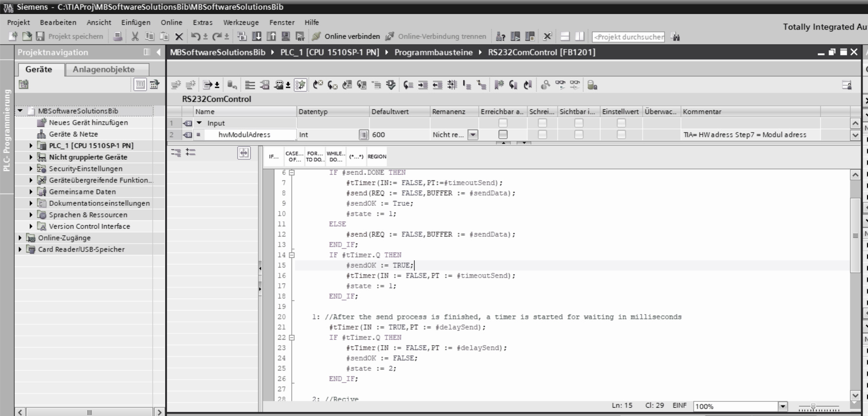The image size is (868, 416).
Task: Tick Sichtbar checkbox in hwModulAdress row
Action: (x=579, y=134)
